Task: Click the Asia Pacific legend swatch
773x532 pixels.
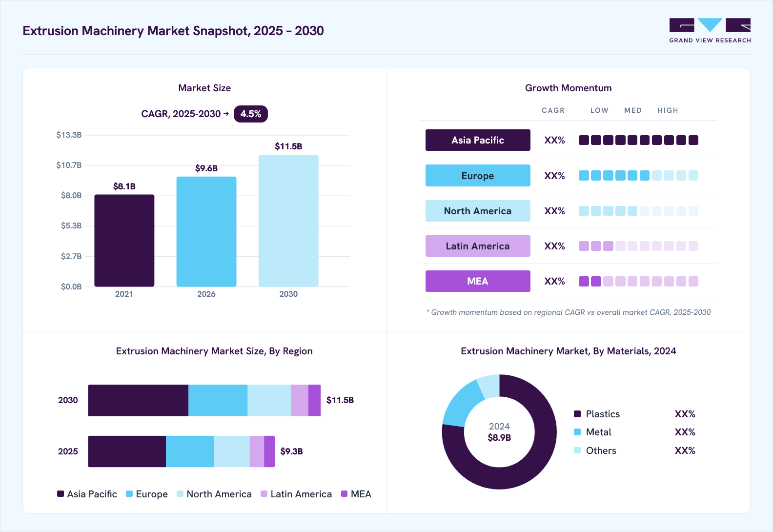Action: pos(61,494)
